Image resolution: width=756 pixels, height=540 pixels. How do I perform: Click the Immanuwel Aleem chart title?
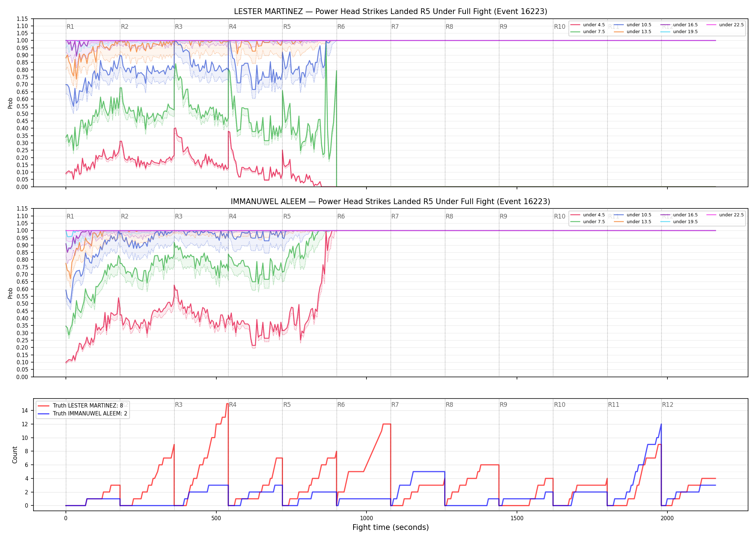click(391, 202)
